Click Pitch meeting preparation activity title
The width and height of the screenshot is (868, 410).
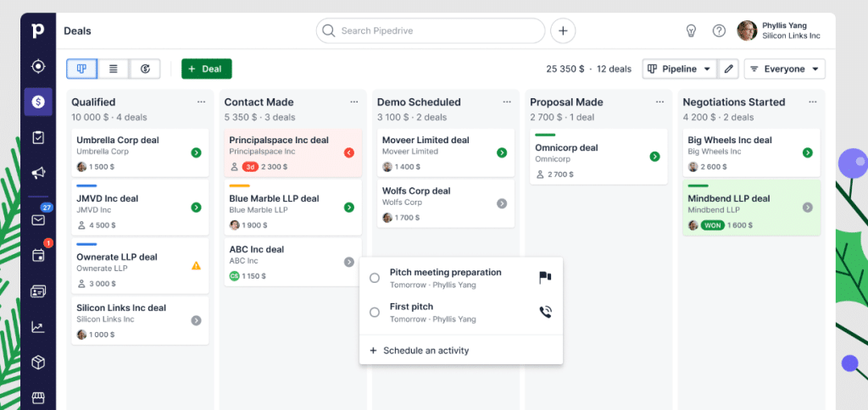(x=446, y=272)
